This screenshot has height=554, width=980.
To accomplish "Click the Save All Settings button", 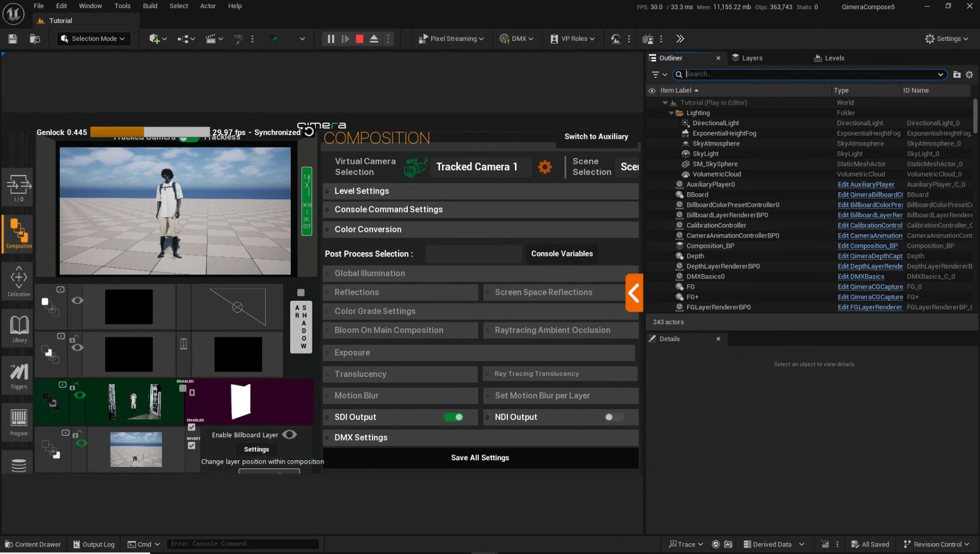I will click(480, 458).
